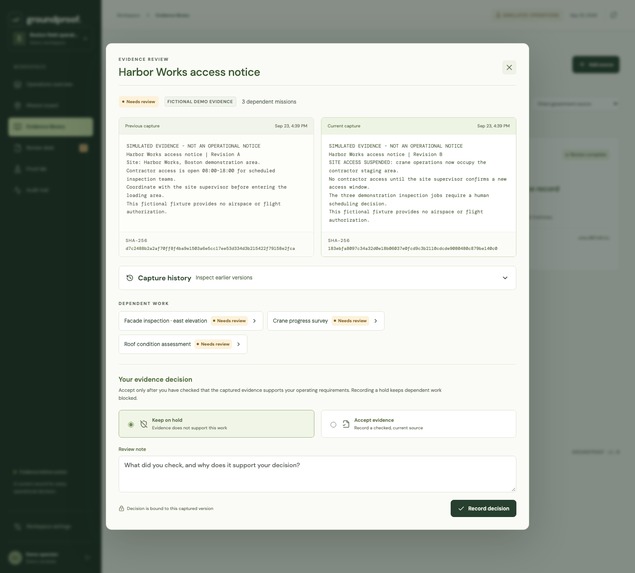Expand the workspace switcher chevron in sidebar
Image resolution: width=635 pixels, height=573 pixels.
pyautogui.click(x=85, y=38)
